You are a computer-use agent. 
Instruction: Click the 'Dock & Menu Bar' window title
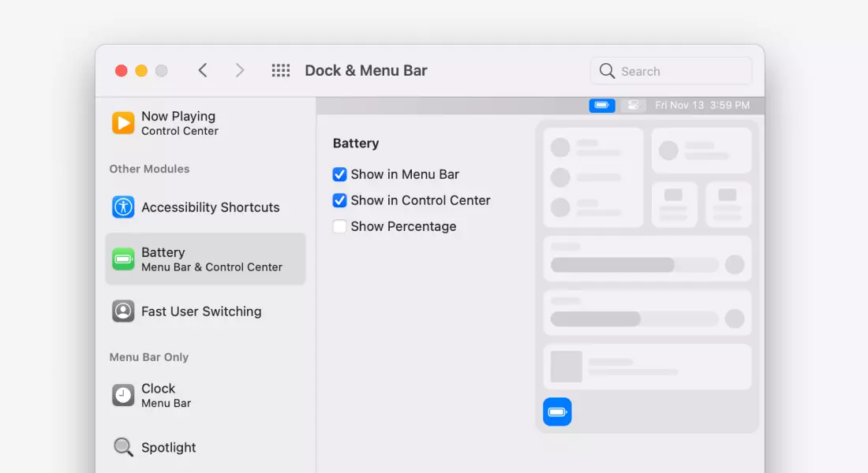click(x=366, y=70)
